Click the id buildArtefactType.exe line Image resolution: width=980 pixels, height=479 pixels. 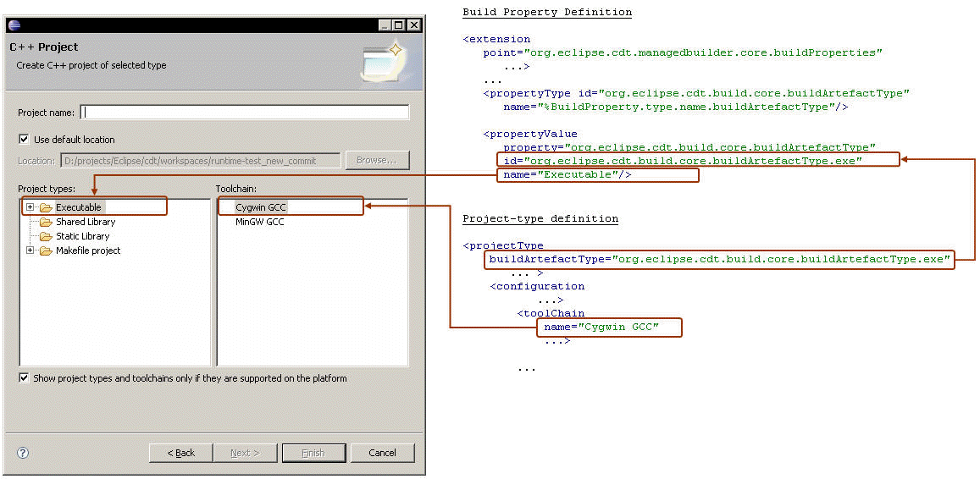coord(684,161)
